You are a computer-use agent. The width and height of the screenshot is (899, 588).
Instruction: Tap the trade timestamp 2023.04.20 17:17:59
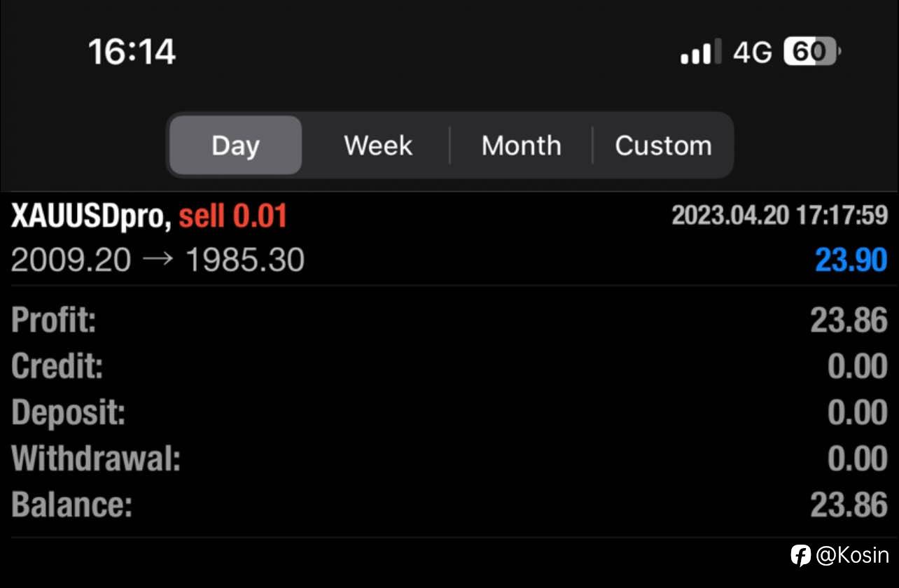point(779,216)
